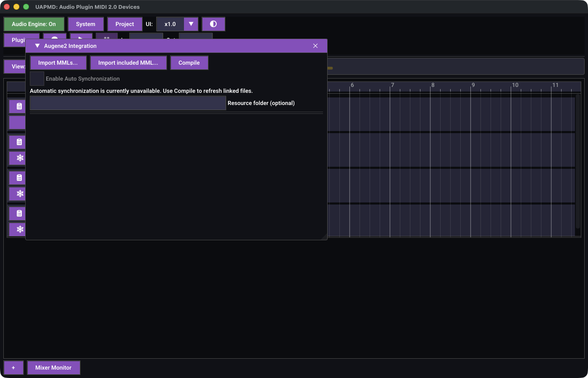Add a track with the + button
Viewport: 588px width, 378px height.
(x=13, y=367)
